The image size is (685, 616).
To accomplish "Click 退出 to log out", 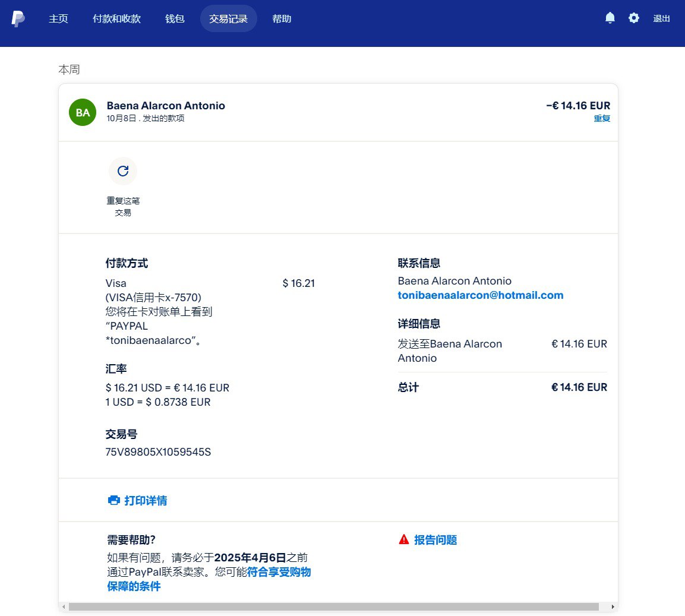I will click(661, 18).
